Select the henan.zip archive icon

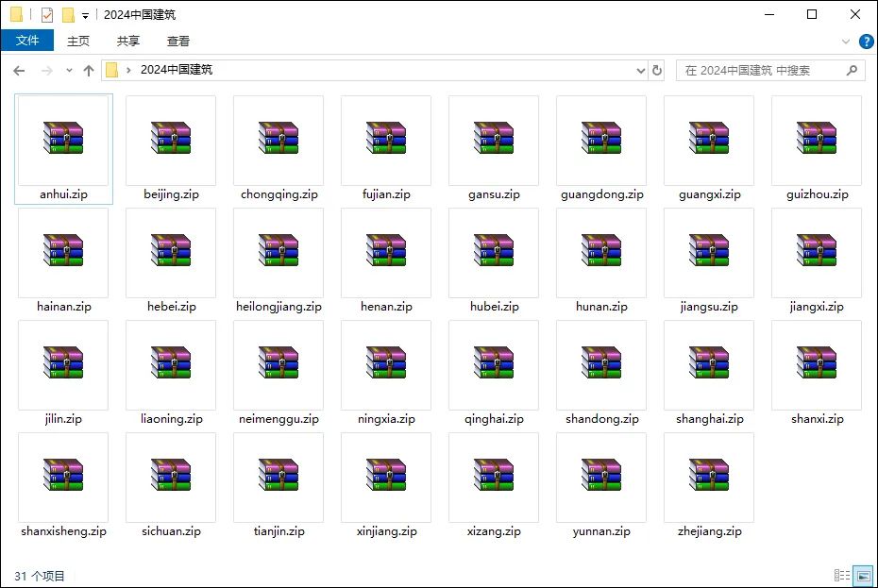tap(386, 250)
